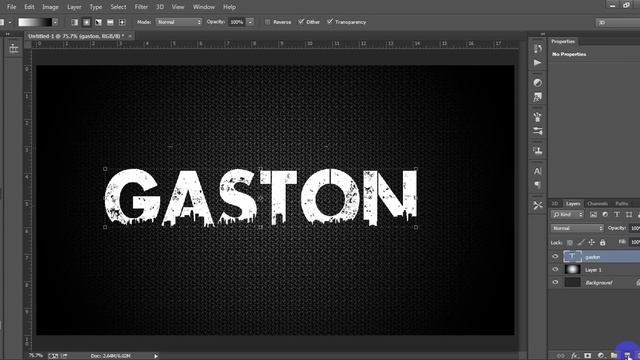Screen dimensions: 640x360
Task: Switch to the Paths tab
Action: 622,203
